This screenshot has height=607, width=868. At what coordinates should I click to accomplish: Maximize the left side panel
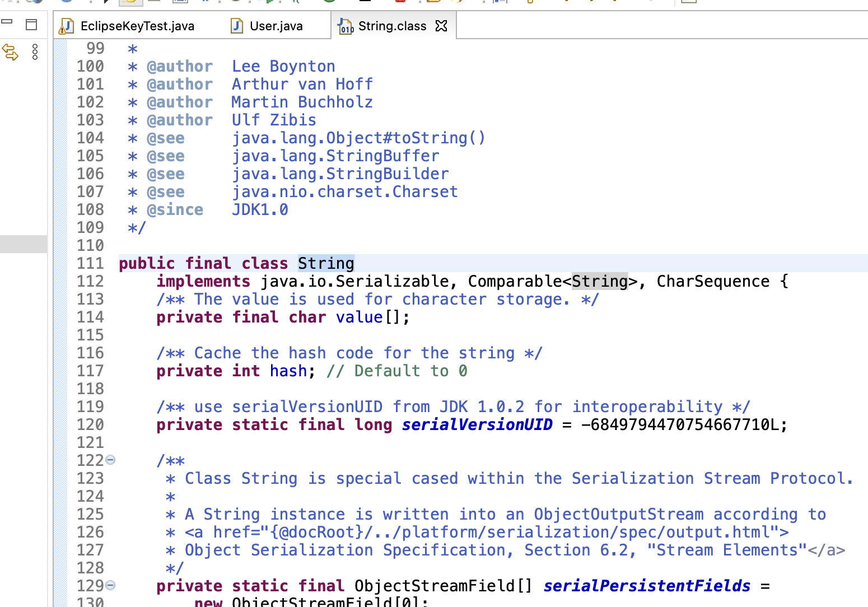tap(31, 24)
